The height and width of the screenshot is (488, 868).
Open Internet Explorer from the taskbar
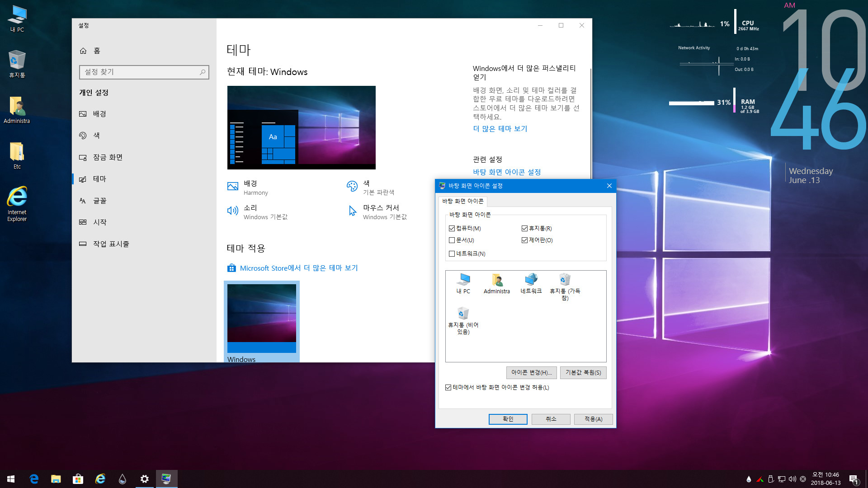tap(100, 479)
